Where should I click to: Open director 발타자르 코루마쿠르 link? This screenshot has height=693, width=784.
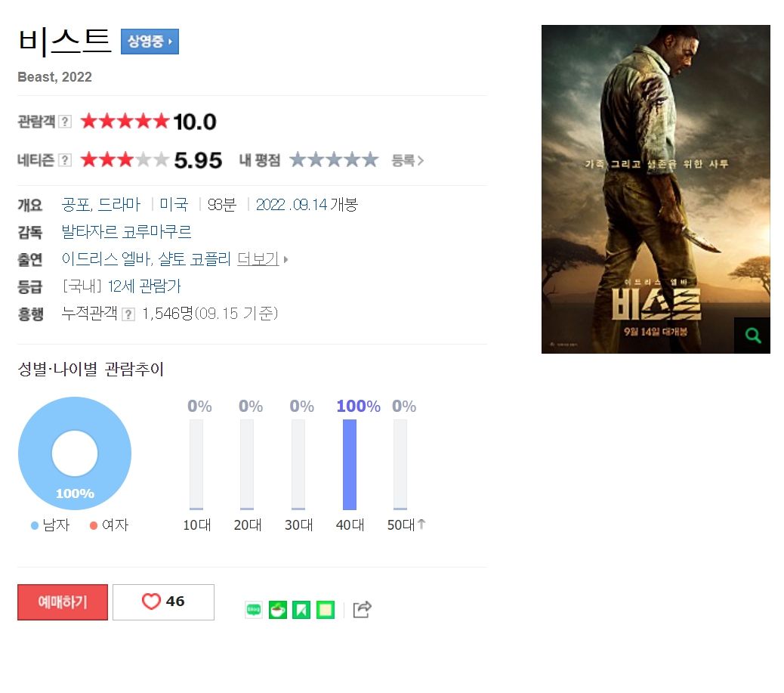click(x=126, y=232)
